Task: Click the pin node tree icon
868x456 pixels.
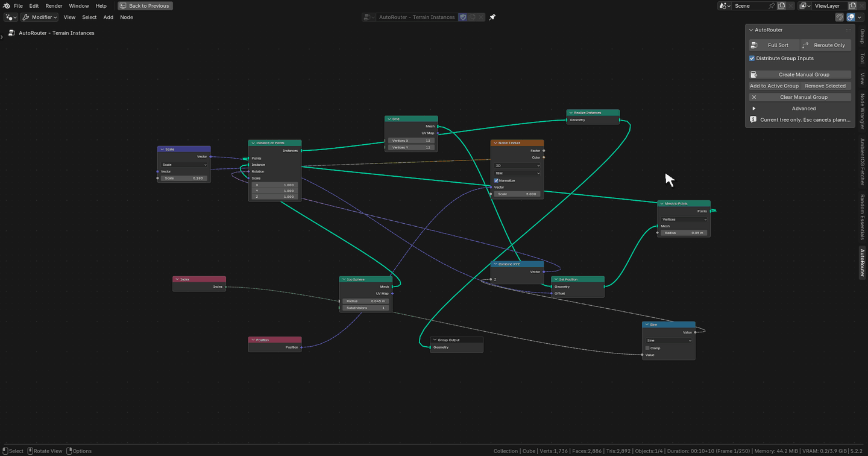Action: [x=492, y=17]
